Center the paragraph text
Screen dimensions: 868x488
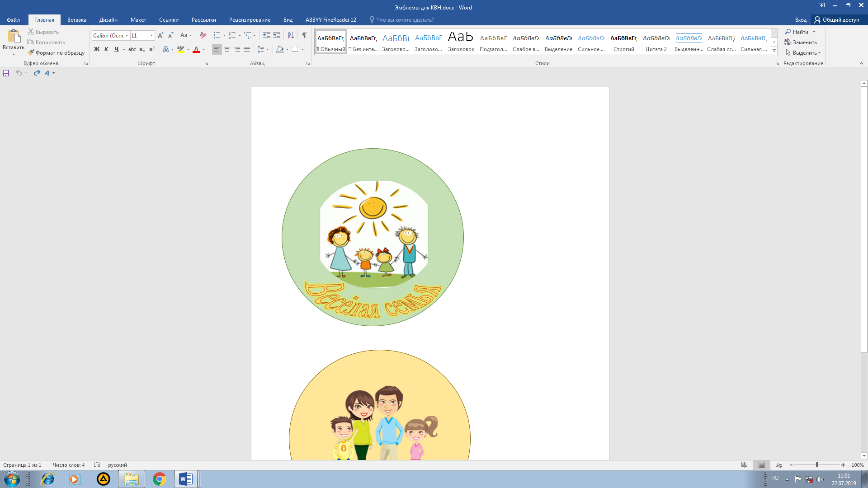227,49
